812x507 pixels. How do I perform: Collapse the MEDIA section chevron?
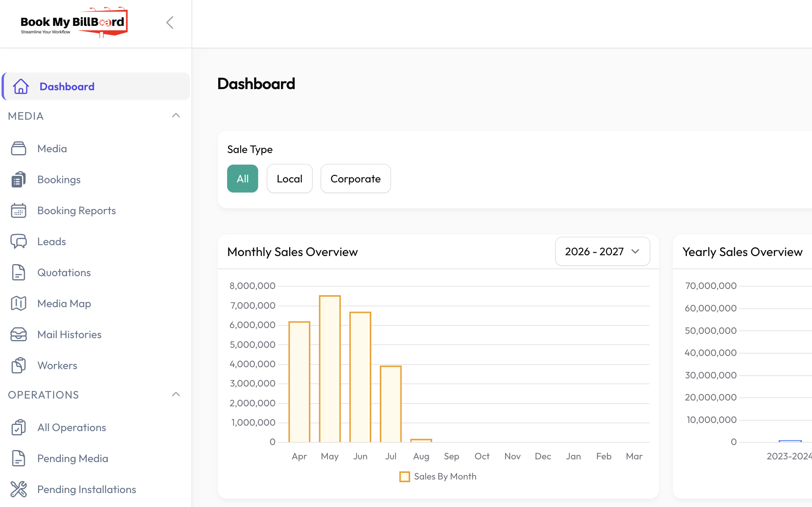[x=176, y=115]
